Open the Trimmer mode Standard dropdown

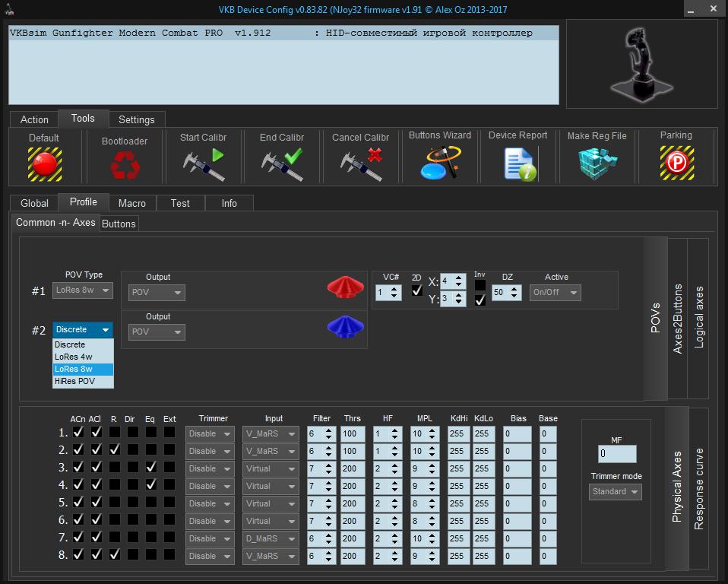click(x=616, y=491)
